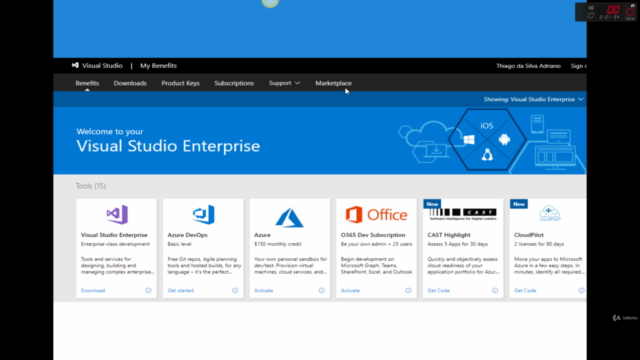The image size is (640, 360).
Task: Click the Azure DevOps card logo
Action: coord(203,214)
